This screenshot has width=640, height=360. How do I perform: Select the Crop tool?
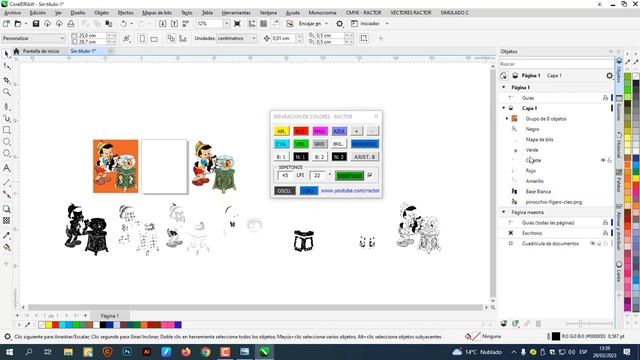7,80
